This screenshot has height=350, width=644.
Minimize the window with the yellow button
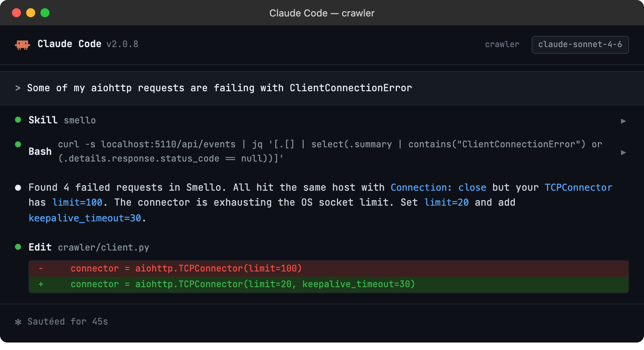pyautogui.click(x=31, y=13)
